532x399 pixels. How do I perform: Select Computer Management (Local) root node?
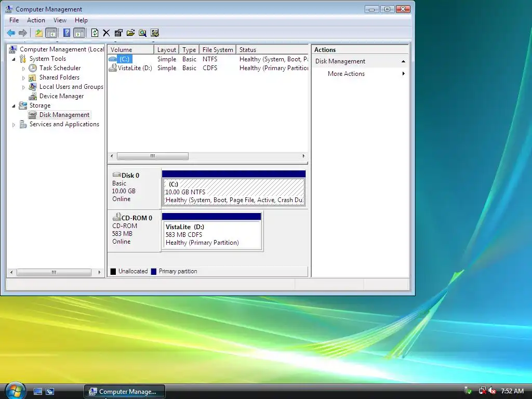pos(61,49)
